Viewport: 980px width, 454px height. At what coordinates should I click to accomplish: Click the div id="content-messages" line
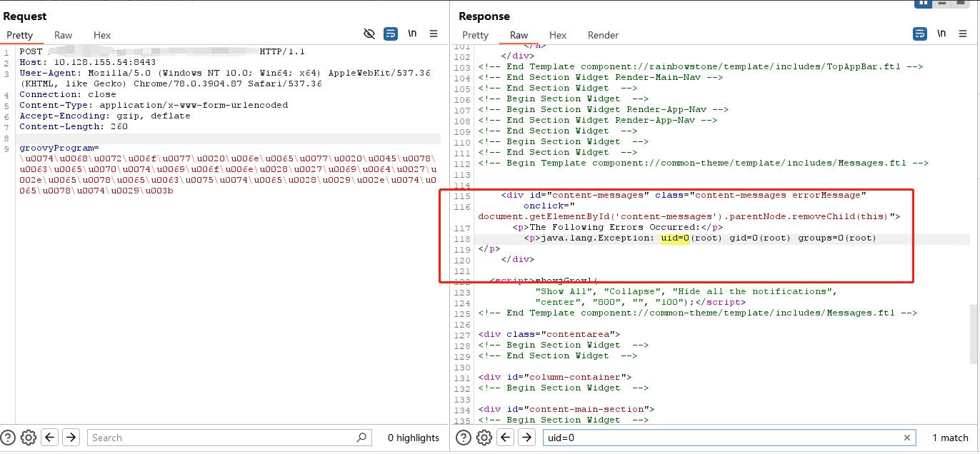tap(684, 195)
